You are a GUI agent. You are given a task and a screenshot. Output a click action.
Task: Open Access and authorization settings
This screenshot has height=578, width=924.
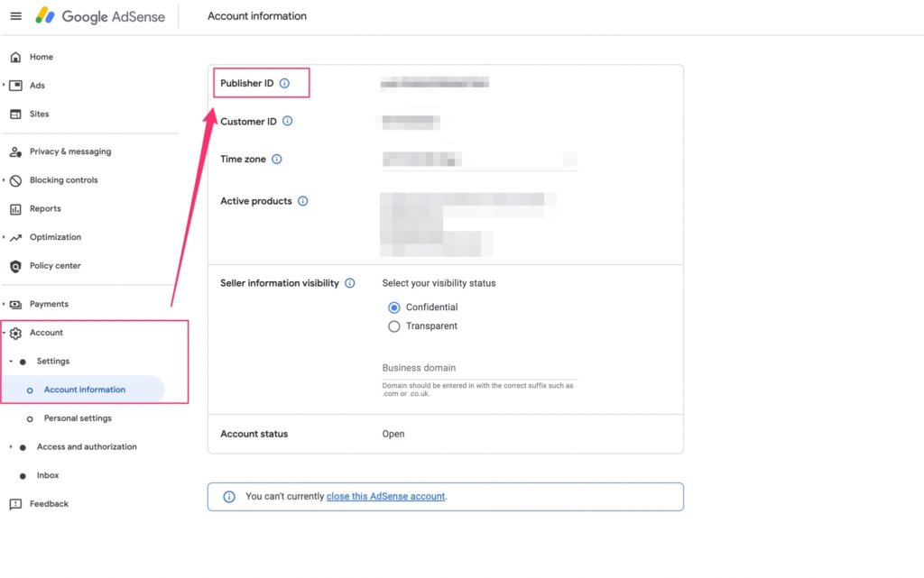point(87,446)
